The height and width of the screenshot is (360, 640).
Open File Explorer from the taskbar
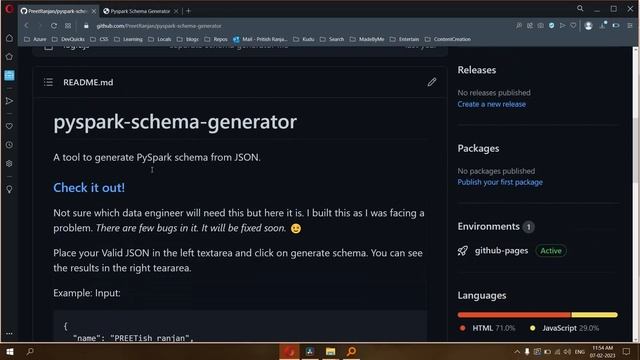coord(330,351)
